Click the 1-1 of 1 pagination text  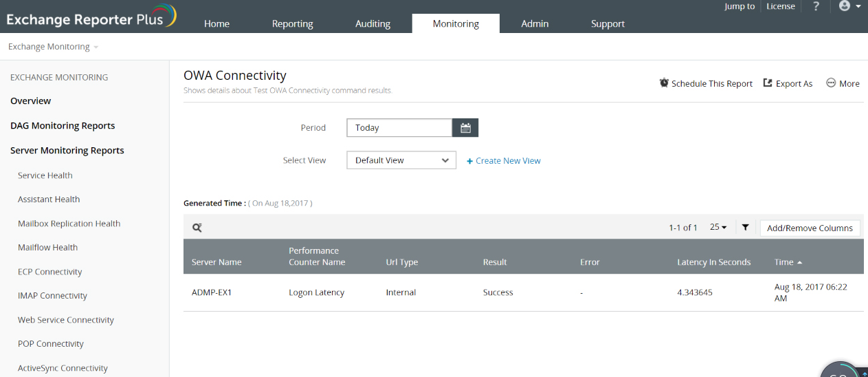tap(683, 228)
